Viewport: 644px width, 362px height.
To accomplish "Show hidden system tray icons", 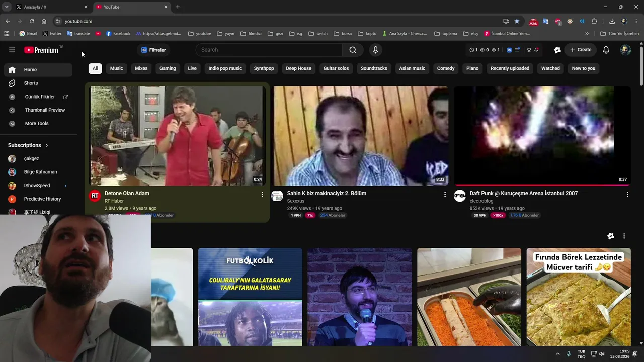I will [x=557, y=354].
